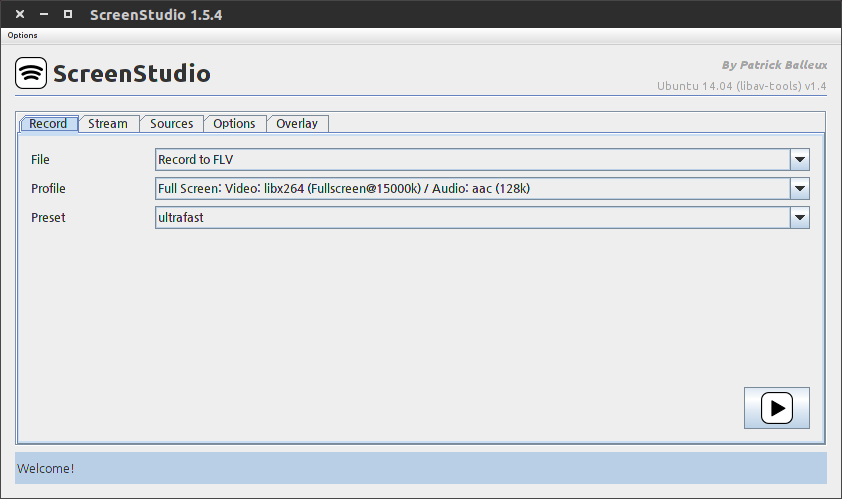Start recording with the play button
Screen dimensions: 842x499
click(776, 408)
